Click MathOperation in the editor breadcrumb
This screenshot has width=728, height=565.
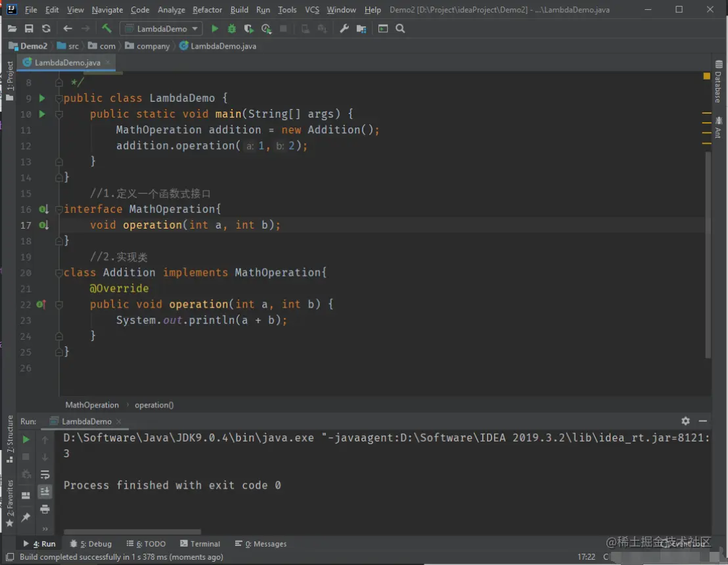click(92, 405)
